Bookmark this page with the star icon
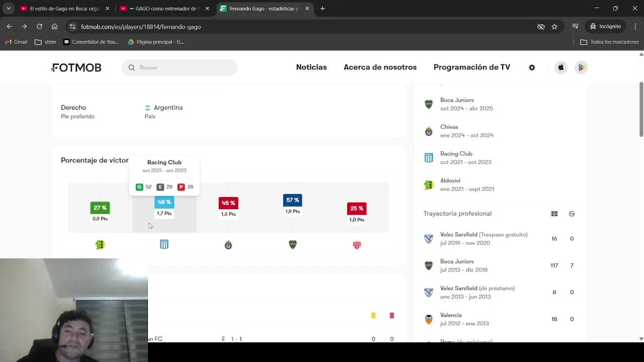This screenshot has width=644, height=362. point(554,27)
